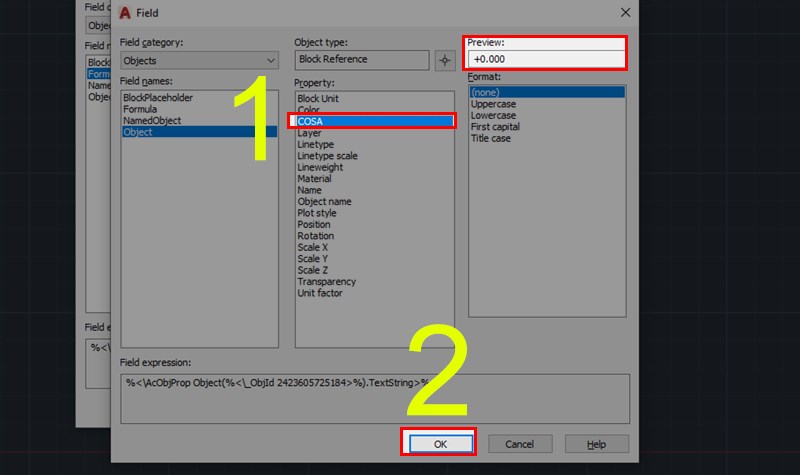800x475 pixels.
Task: Click the Object type Block Reference field
Action: tap(362, 59)
